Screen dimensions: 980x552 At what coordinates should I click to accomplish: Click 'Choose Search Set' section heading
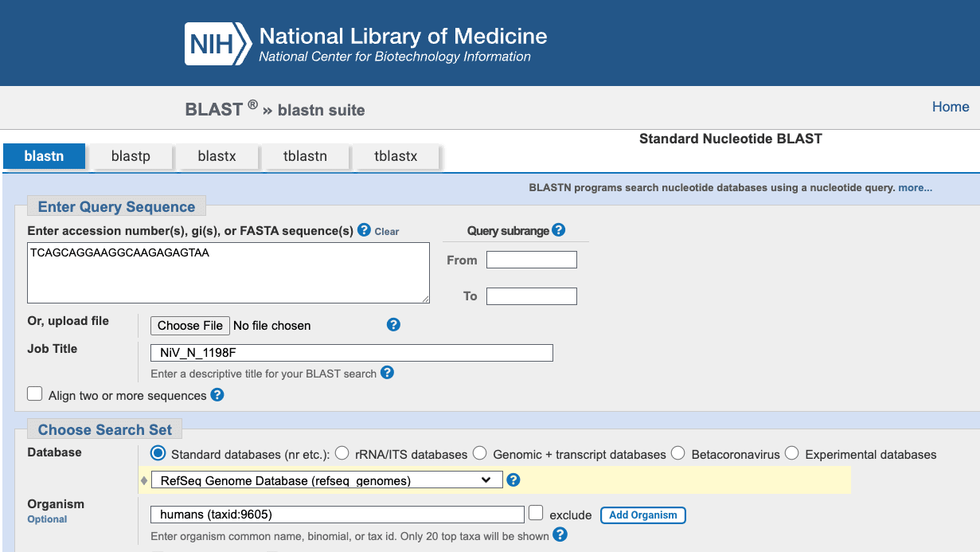point(105,430)
